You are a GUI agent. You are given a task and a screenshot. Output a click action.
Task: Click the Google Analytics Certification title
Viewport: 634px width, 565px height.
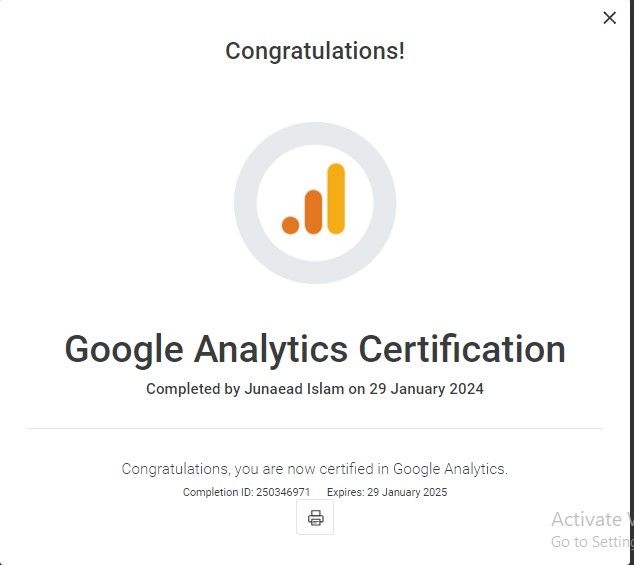point(315,349)
